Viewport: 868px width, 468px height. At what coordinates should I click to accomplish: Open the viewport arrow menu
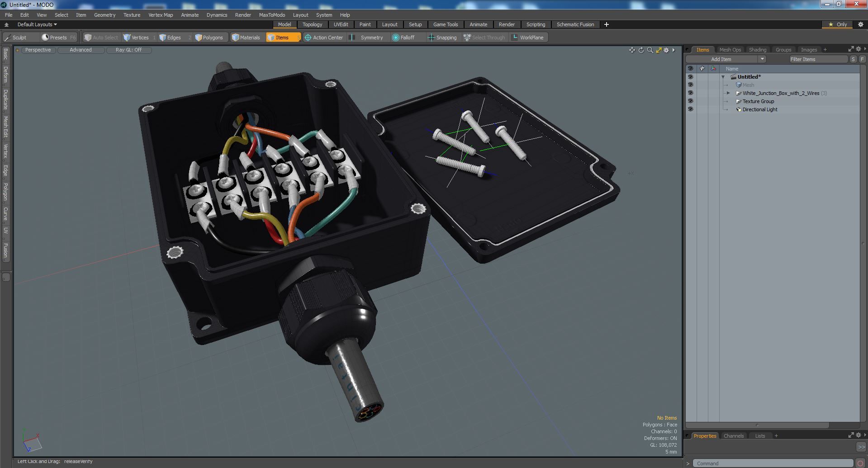[x=674, y=50]
